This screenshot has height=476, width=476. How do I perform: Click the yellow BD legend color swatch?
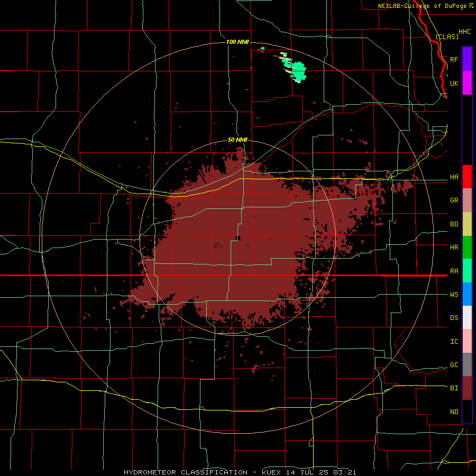tap(467, 224)
